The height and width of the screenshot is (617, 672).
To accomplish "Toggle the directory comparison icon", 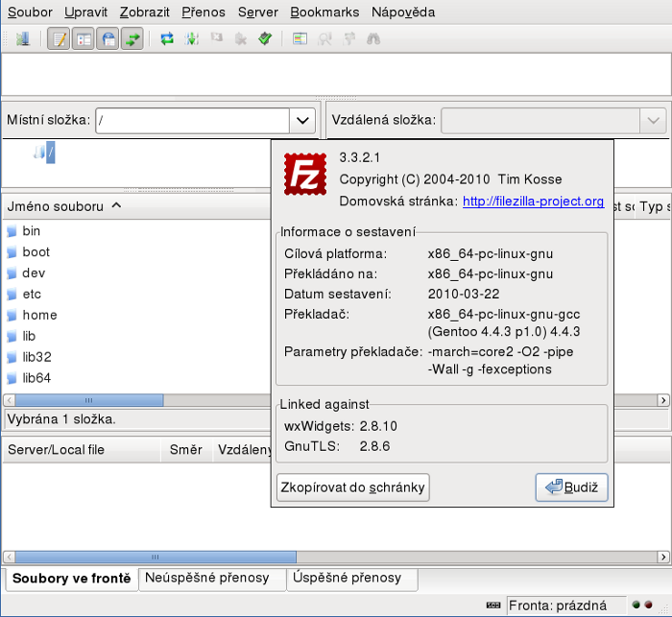I will 324,39.
